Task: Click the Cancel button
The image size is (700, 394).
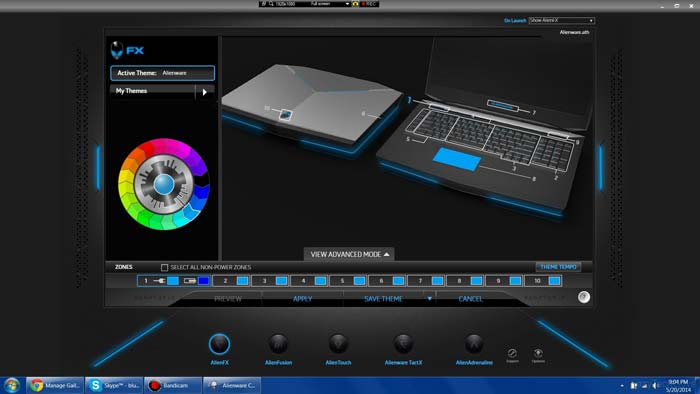Action: pos(471,299)
